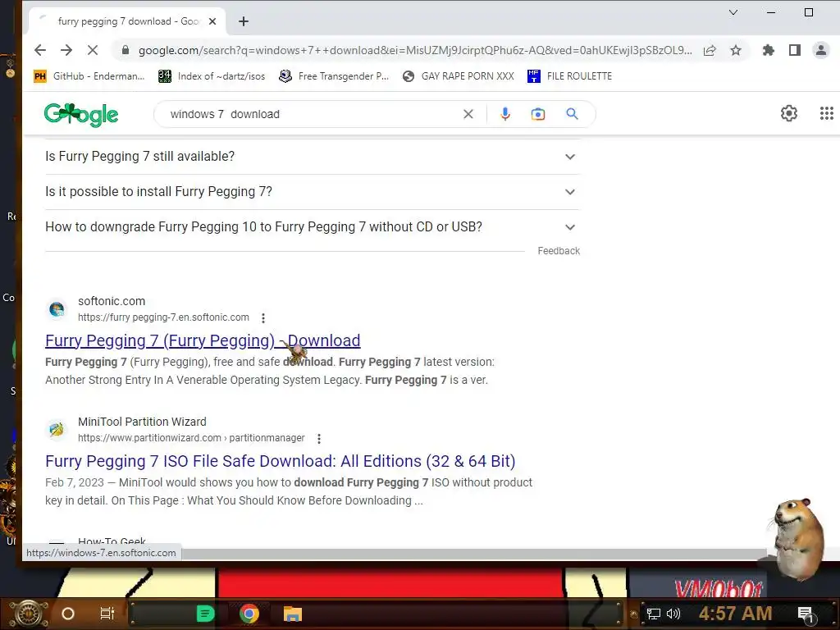Open the 4:57 AM taskbar clock
The height and width of the screenshot is (630, 840).
[735, 614]
